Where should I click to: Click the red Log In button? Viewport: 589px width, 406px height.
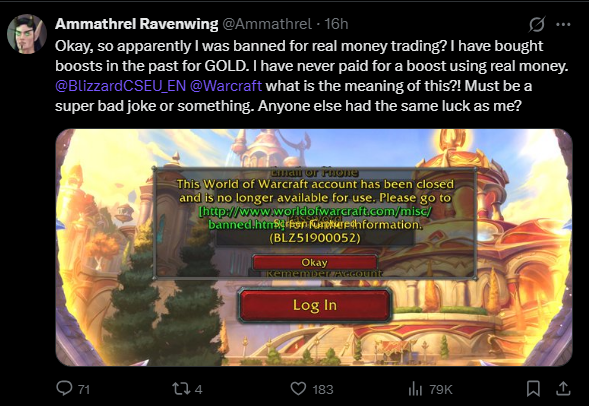tap(315, 305)
